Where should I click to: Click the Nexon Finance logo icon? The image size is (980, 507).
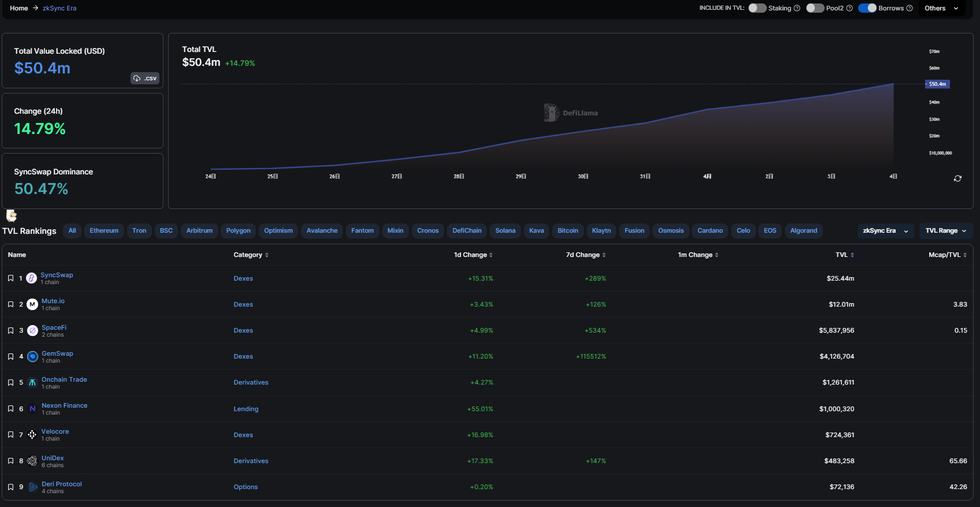32,409
